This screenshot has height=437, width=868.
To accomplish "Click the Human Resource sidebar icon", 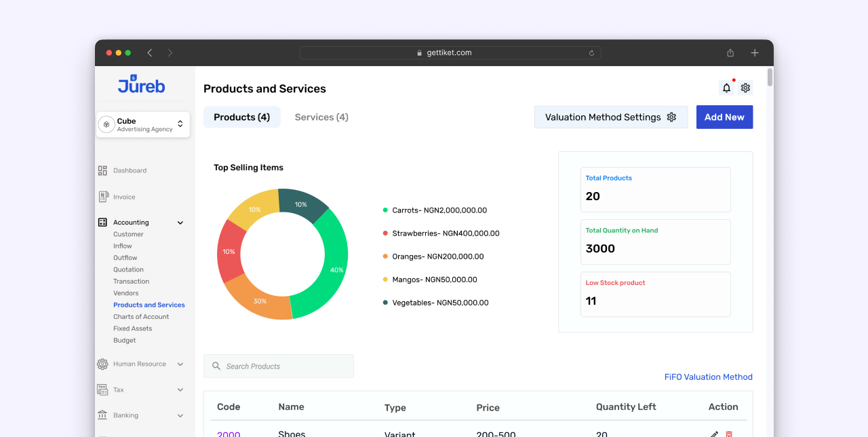I will tap(102, 364).
